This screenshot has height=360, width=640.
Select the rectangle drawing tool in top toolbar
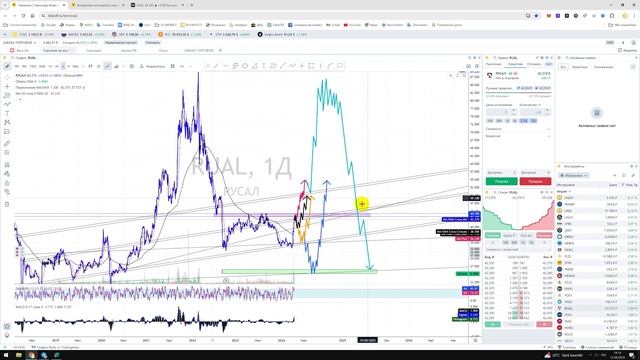click(311, 66)
